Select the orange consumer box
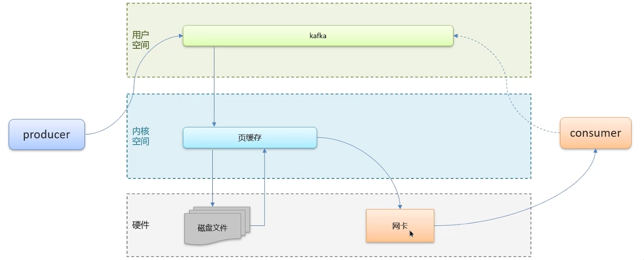 point(595,133)
